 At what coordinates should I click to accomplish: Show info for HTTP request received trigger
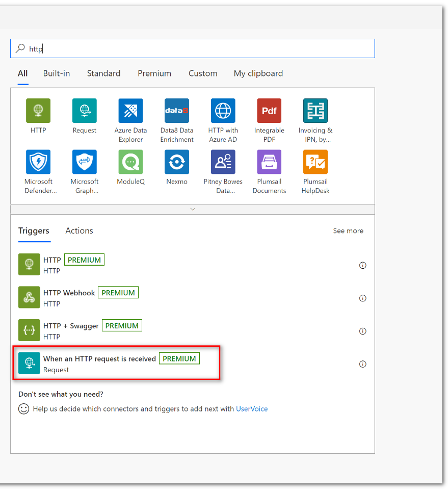[362, 364]
